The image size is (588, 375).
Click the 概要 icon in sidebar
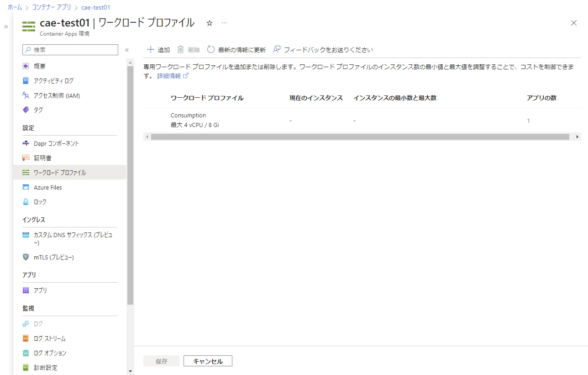coord(26,66)
